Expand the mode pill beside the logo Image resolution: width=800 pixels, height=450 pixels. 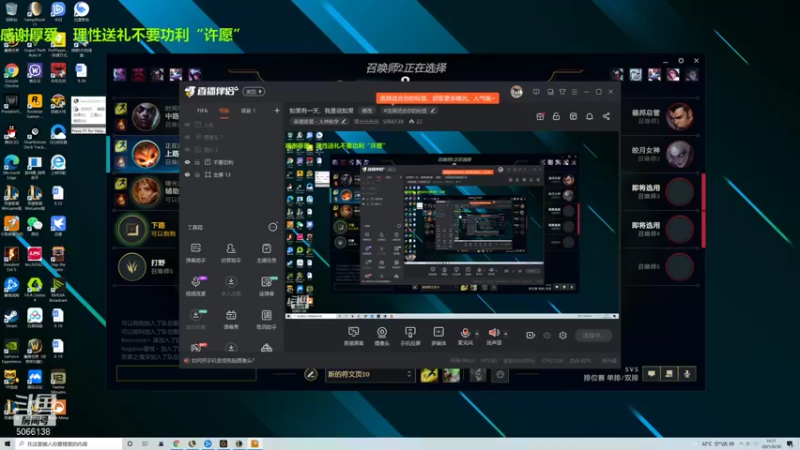tap(254, 92)
